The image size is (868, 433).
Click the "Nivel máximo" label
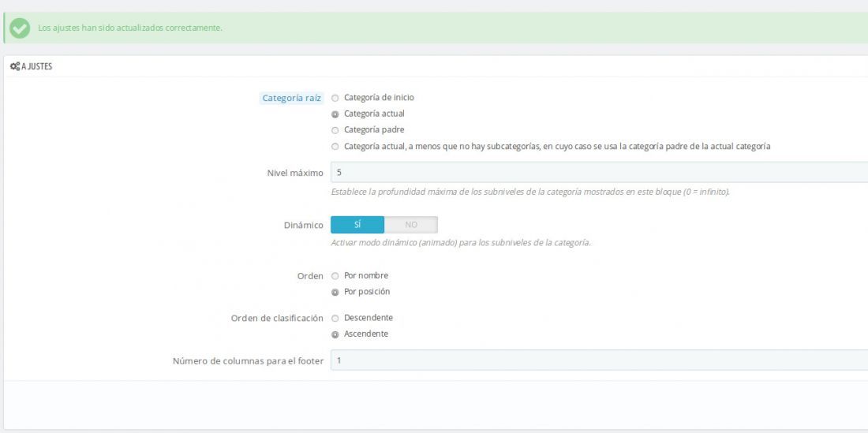[x=295, y=173]
